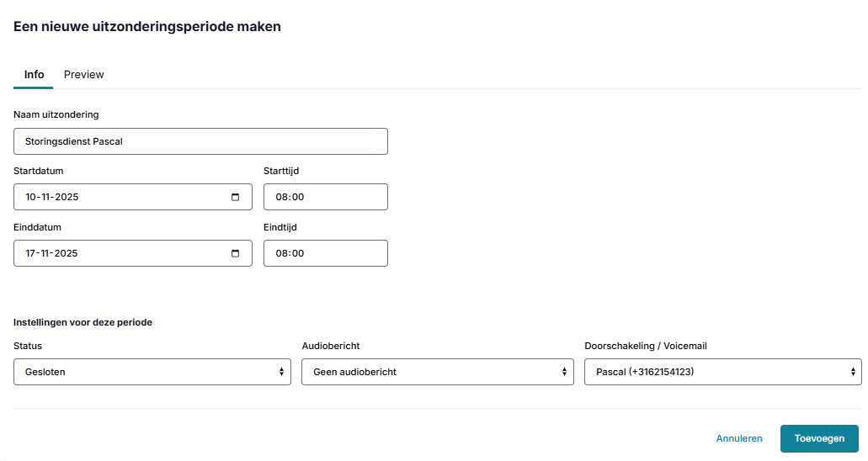Click the Audiobericht dropdown arrows icon
The height and width of the screenshot is (461, 868).
pos(564,372)
